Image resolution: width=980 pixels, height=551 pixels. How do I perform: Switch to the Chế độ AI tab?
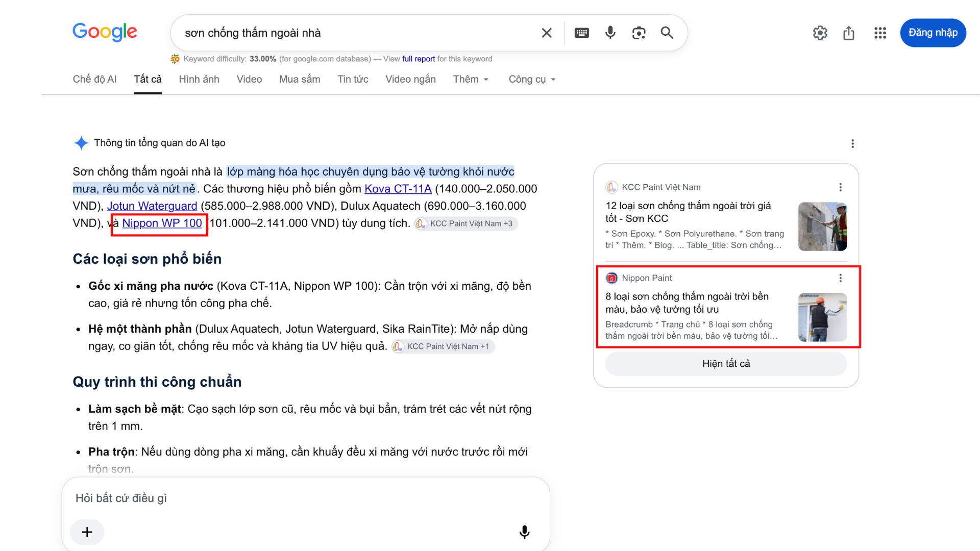(x=94, y=79)
